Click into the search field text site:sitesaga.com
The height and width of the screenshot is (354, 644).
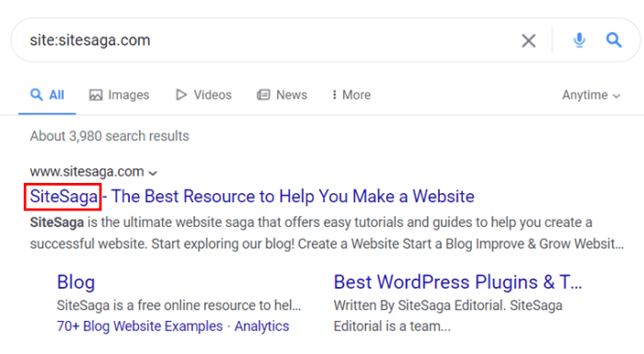pyautogui.click(x=90, y=40)
